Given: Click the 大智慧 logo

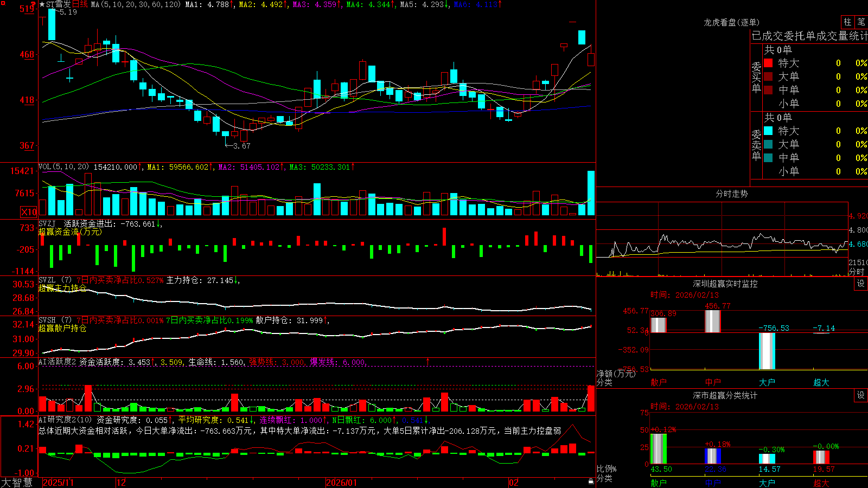Looking at the screenshot, I should 17,483.
